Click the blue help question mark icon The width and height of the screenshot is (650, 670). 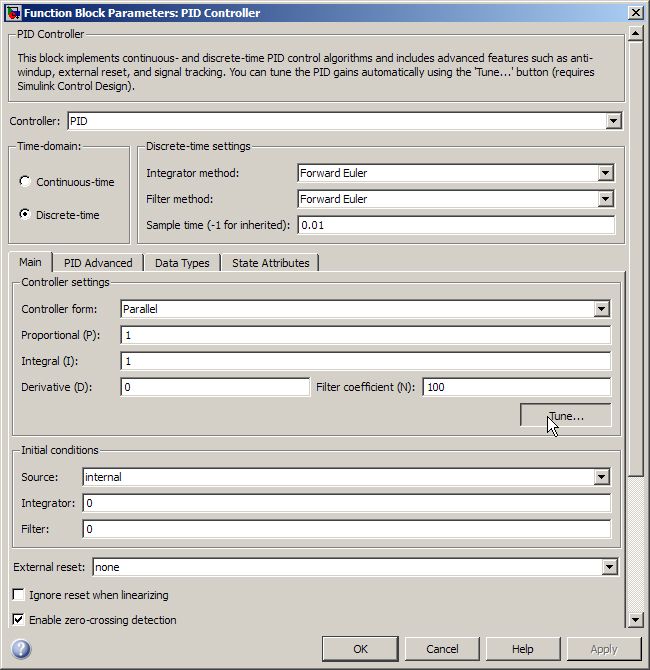tap(21, 649)
